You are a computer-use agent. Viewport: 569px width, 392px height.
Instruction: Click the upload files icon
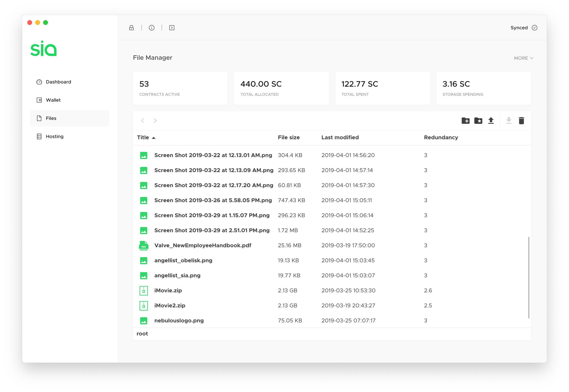[491, 121]
